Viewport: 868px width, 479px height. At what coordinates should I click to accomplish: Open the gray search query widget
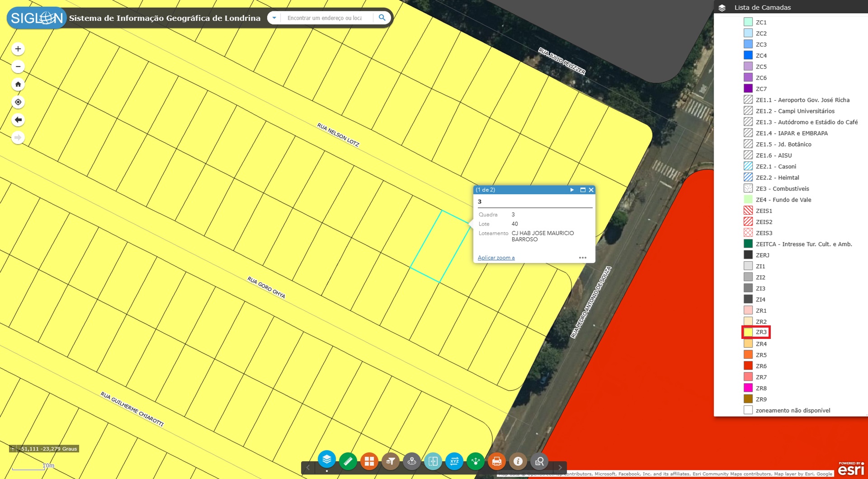[x=539, y=461]
